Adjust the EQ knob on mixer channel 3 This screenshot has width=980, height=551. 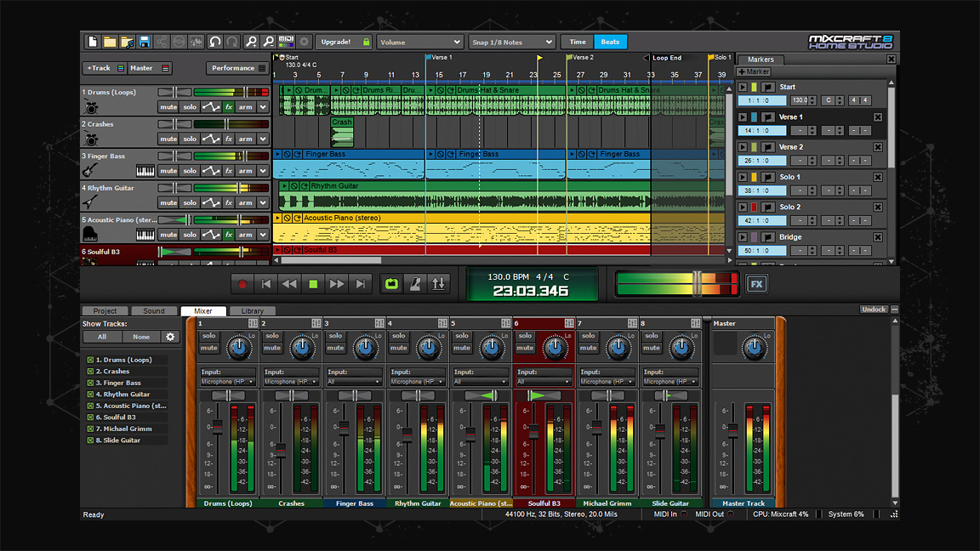coord(365,347)
